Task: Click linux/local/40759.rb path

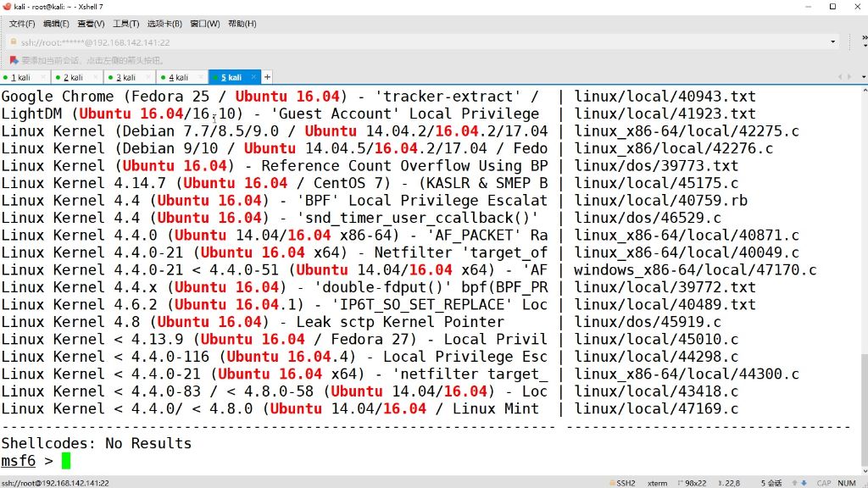Action: [x=660, y=200]
